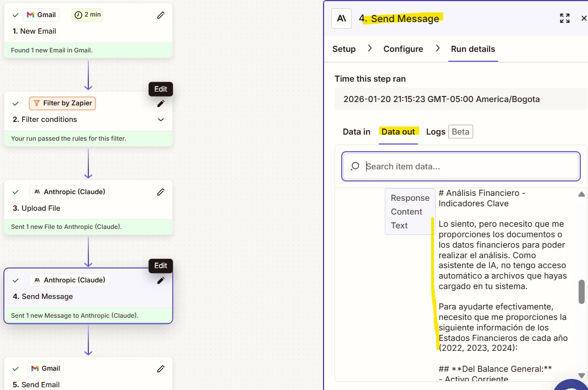Click the step run timestamp value

[x=441, y=99]
